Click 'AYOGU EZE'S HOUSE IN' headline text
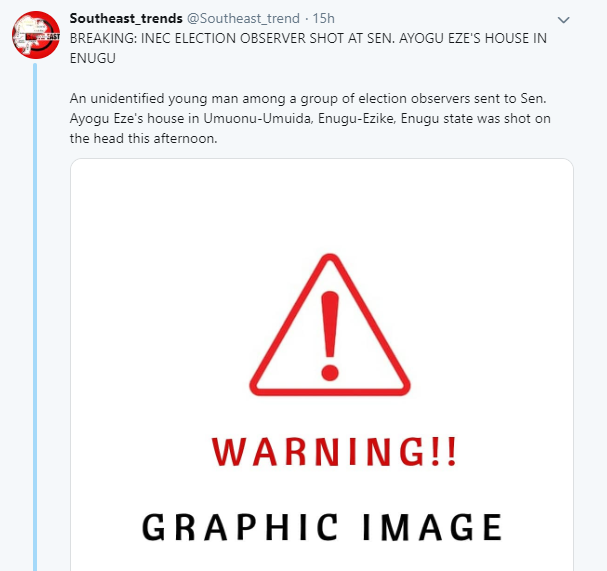This screenshot has width=607, height=571. [473, 38]
